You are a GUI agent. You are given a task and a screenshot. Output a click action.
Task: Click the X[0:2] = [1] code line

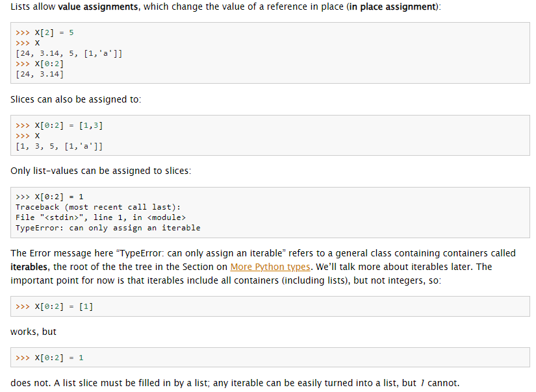point(54,306)
